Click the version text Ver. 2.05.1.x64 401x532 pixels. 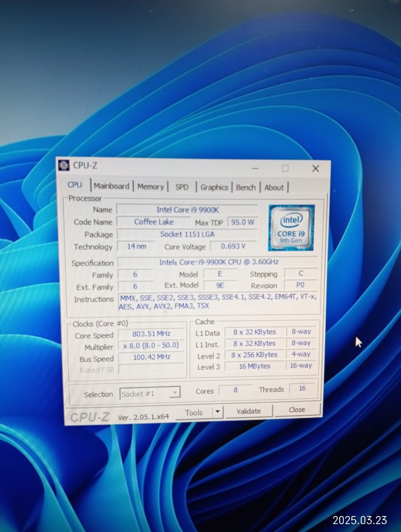pos(144,417)
